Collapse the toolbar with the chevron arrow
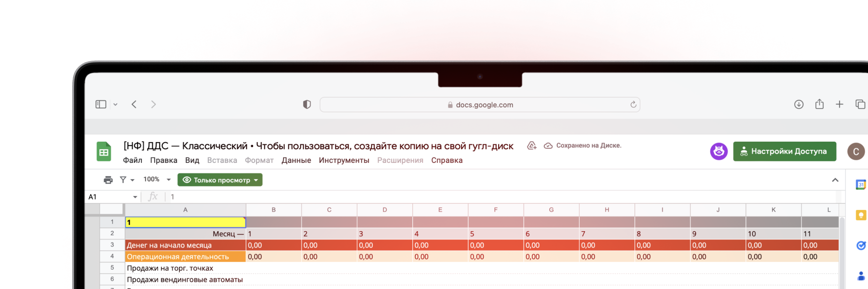The image size is (868, 289). point(835,180)
